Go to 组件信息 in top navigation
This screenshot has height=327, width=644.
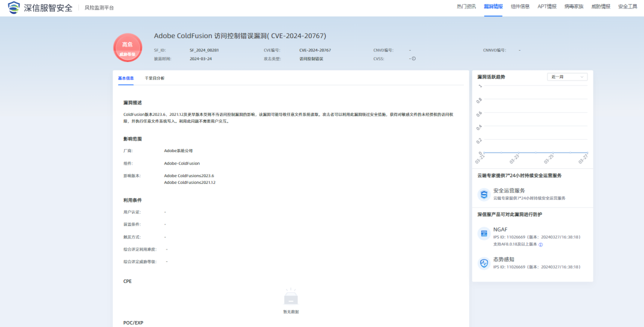(520, 7)
